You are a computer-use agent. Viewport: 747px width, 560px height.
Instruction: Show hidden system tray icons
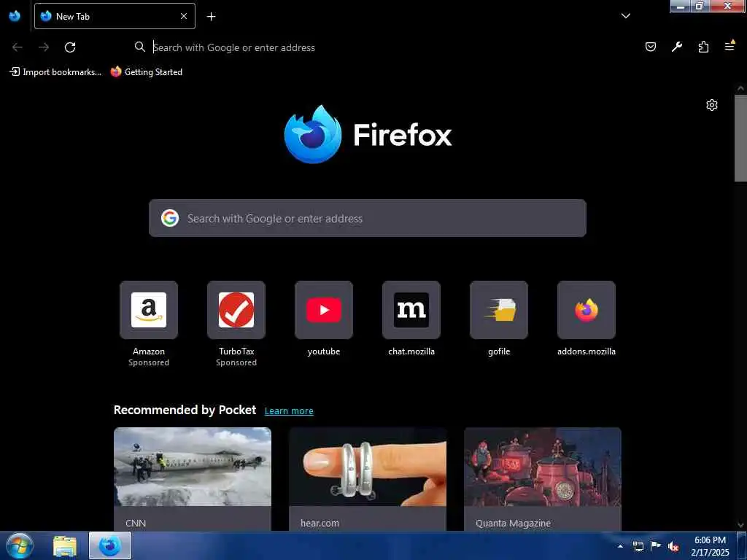(620, 546)
